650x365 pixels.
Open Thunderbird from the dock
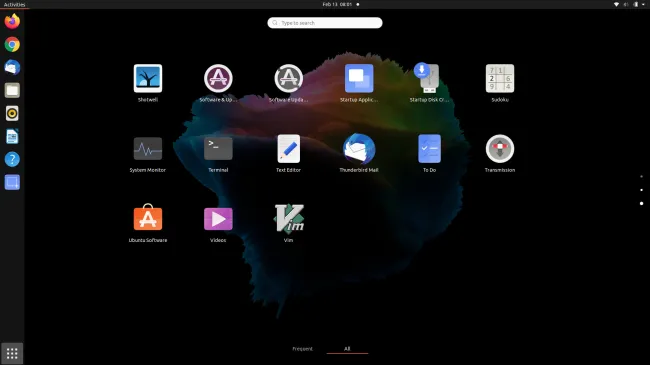pyautogui.click(x=12, y=67)
